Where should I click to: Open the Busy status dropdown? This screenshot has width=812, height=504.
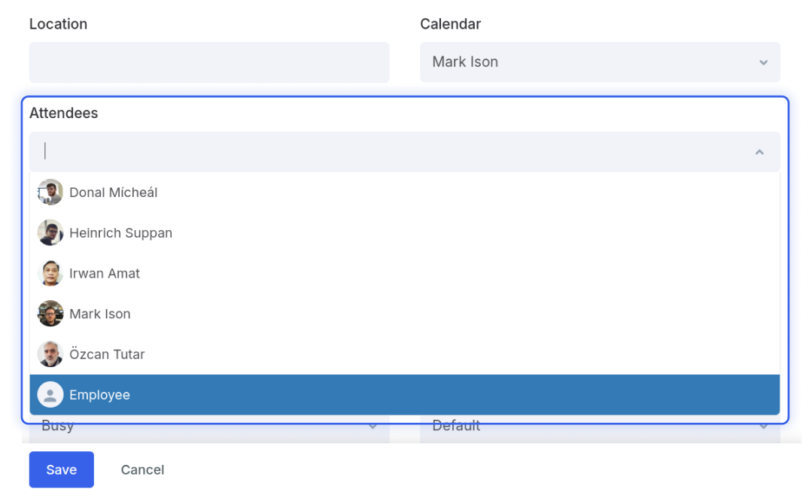(209, 429)
